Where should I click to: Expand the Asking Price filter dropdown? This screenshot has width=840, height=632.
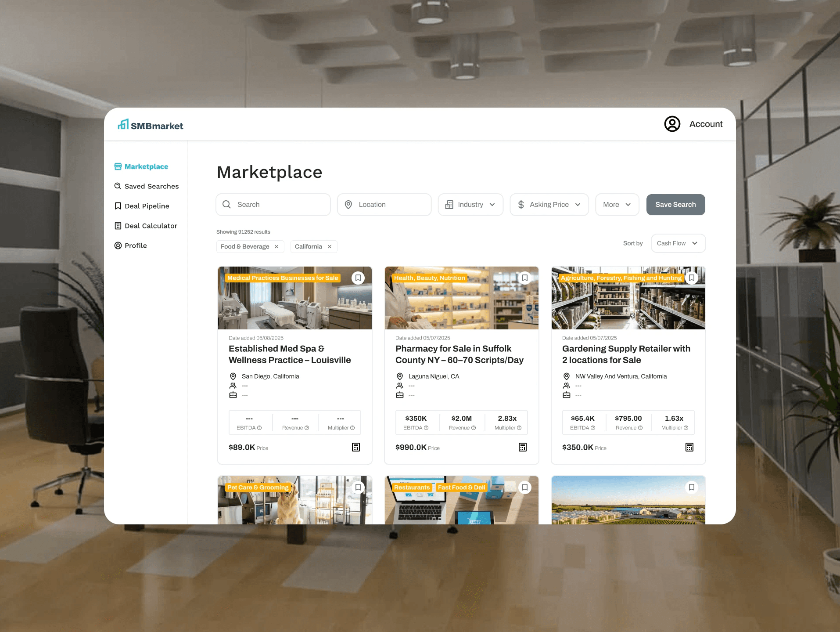pyautogui.click(x=549, y=205)
